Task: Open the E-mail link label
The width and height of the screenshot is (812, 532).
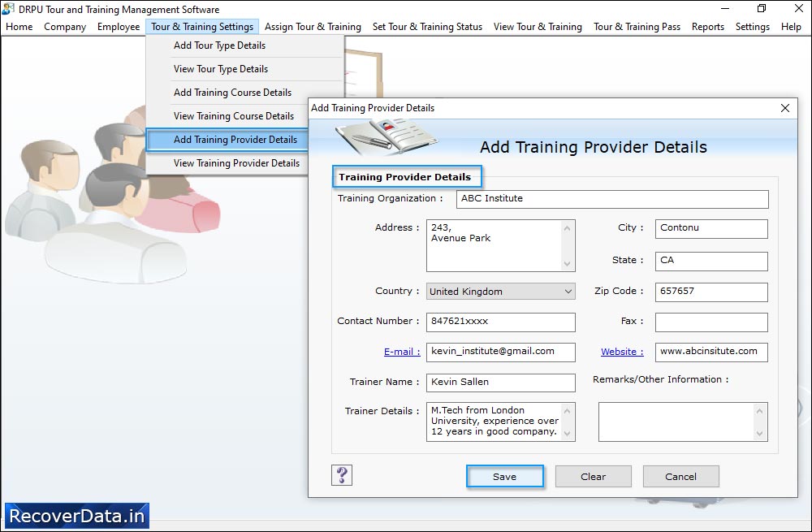Action: [402, 352]
